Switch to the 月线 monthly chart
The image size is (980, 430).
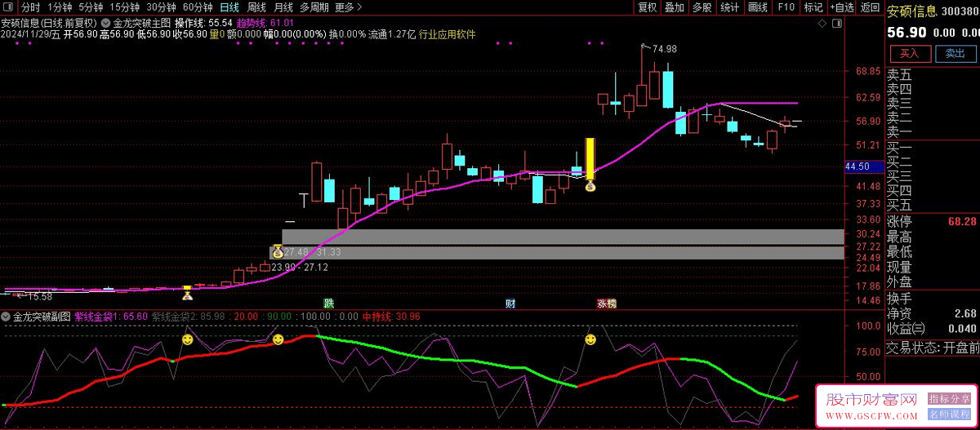coord(283,7)
